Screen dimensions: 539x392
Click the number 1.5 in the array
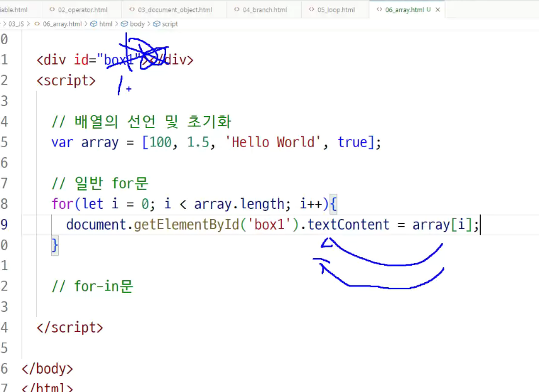198,142
